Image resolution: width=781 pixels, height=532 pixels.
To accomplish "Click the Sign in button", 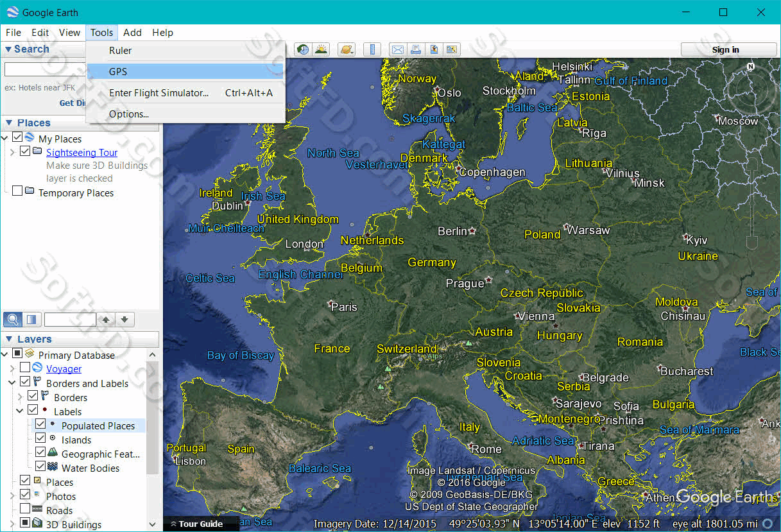I will [x=728, y=49].
